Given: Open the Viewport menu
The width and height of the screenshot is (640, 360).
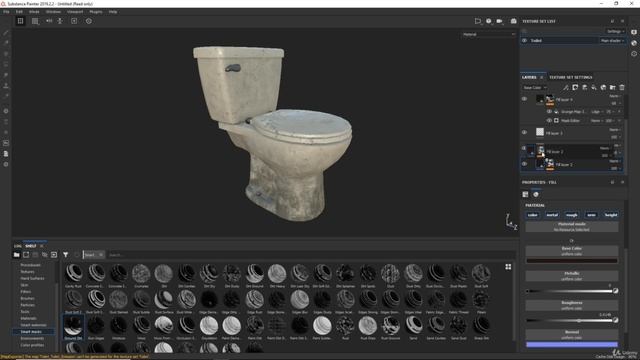Looking at the screenshot, I should [75, 12].
